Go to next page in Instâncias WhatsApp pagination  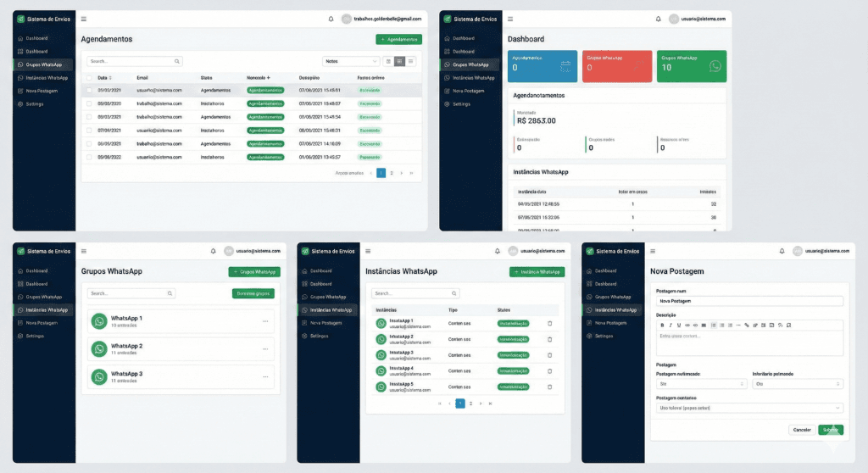click(481, 403)
